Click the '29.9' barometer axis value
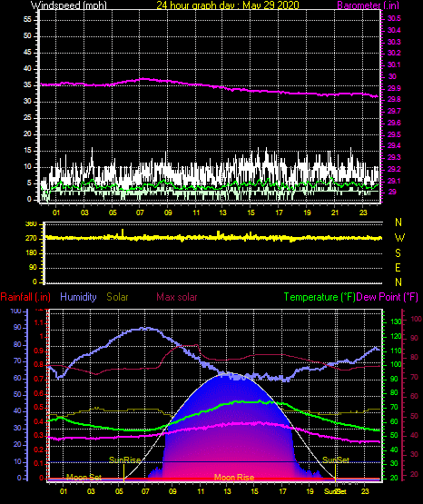 (394, 88)
